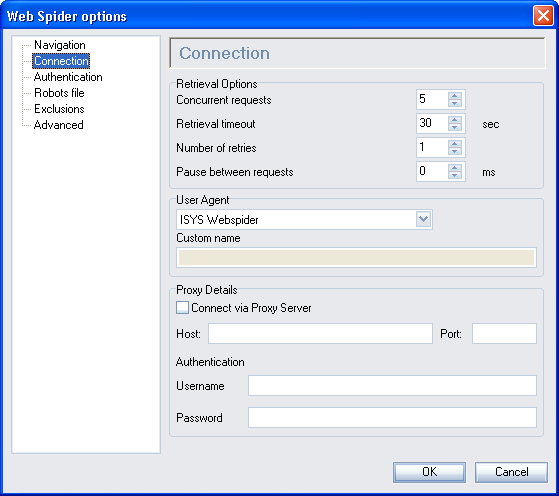Increase Pause between requests value

tap(455, 167)
